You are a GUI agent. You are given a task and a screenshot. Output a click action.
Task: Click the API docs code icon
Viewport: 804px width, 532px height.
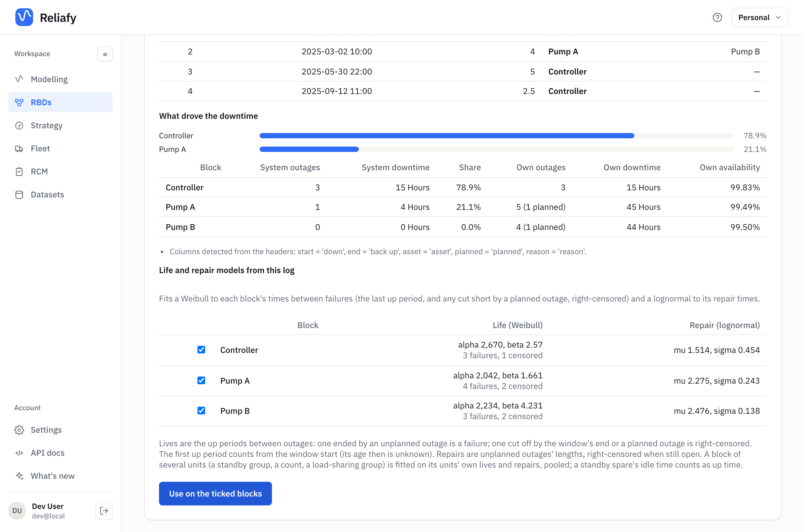click(19, 453)
